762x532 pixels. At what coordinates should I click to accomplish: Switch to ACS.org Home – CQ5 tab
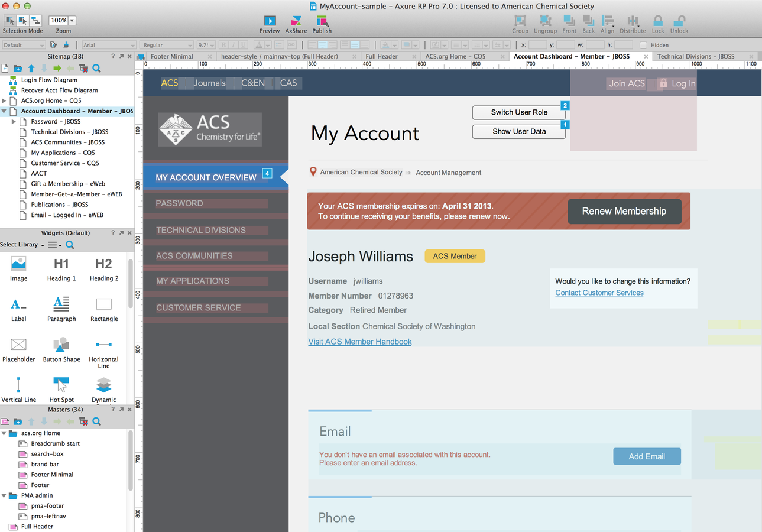click(455, 57)
